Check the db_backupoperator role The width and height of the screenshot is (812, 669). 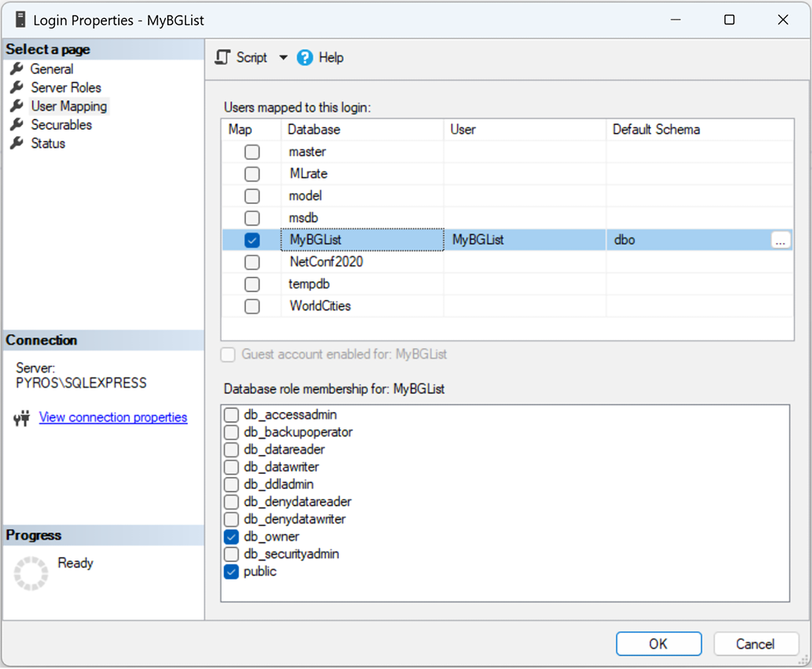pyautogui.click(x=231, y=432)
